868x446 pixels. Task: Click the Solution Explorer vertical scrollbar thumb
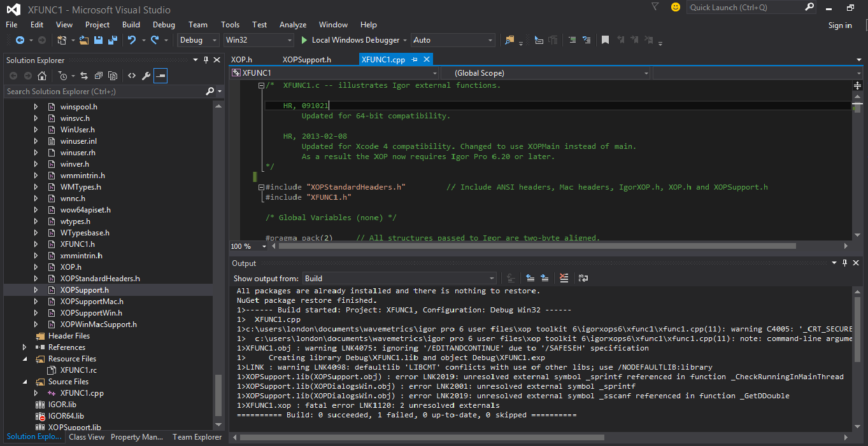(218, 396)
